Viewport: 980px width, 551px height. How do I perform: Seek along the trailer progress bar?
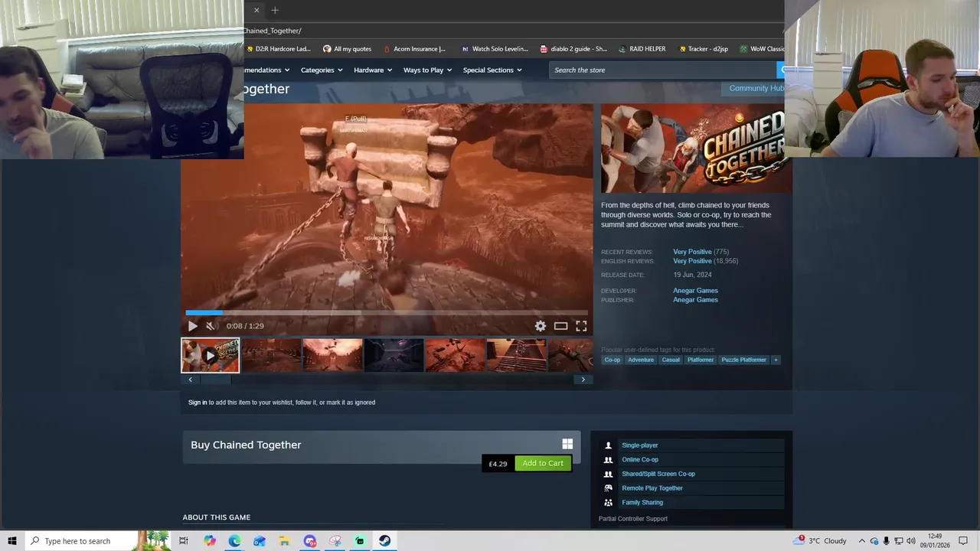tap(387, 312)
